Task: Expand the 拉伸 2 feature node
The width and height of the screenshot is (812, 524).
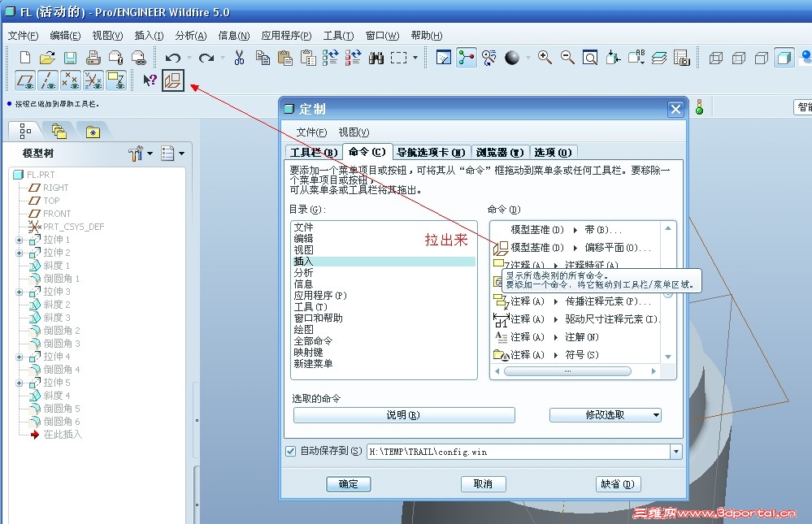Action: coord(20,253)
